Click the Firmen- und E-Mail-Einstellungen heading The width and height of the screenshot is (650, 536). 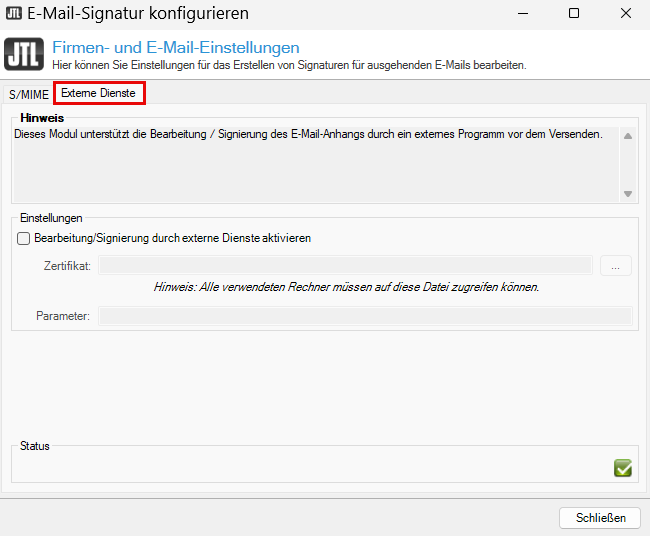coord(175,48)
